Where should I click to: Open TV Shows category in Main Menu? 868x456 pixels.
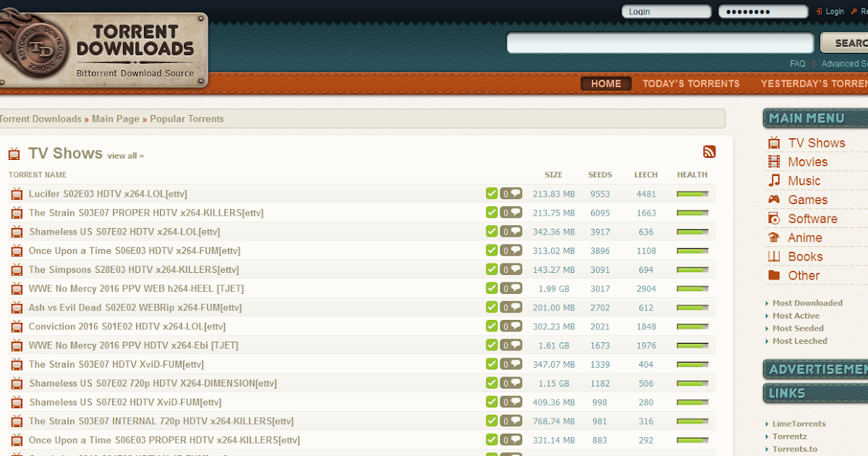coord(817,143)
